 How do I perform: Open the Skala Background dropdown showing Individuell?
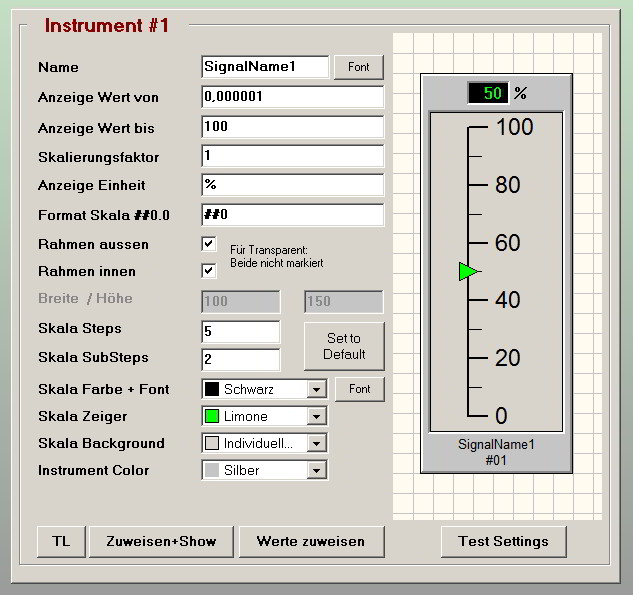tap(264, 443)
